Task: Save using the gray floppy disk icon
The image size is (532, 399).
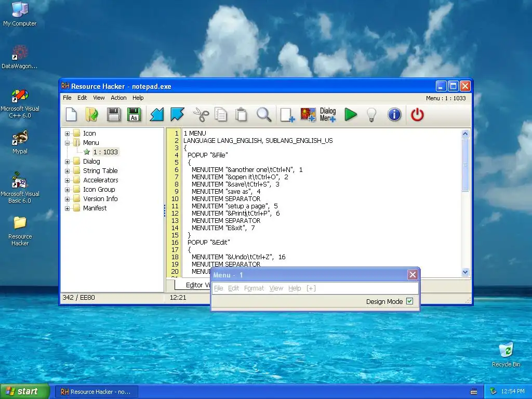Action: 114,114
